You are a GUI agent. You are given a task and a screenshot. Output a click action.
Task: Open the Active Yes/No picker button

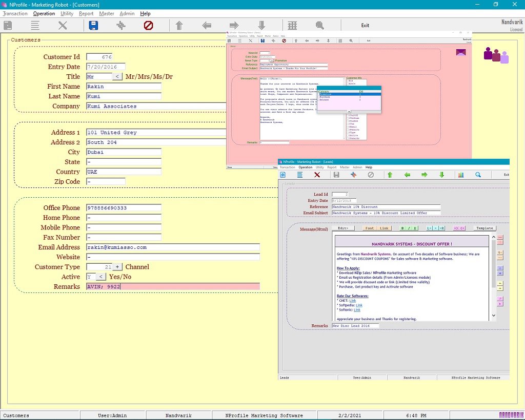pos(101,277)
